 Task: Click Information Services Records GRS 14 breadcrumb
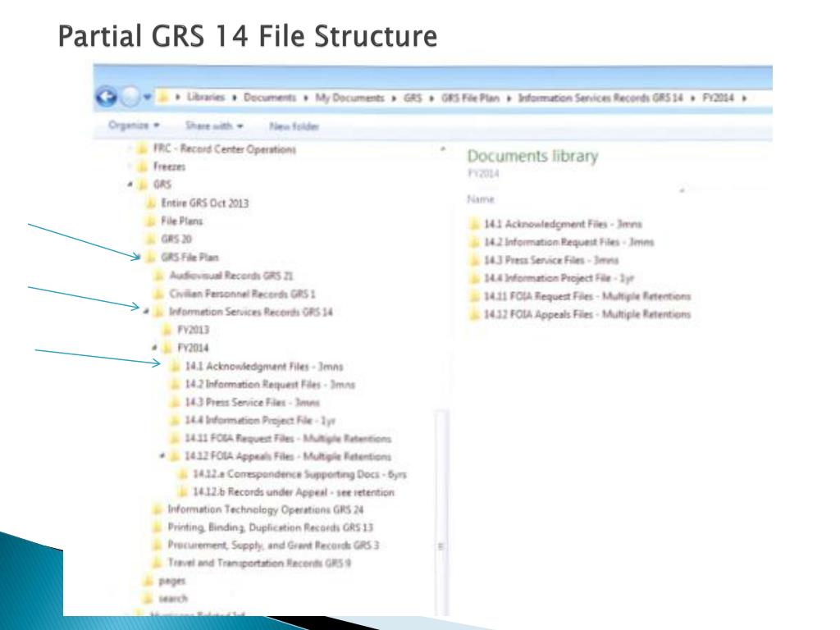(x=600, y=98)
